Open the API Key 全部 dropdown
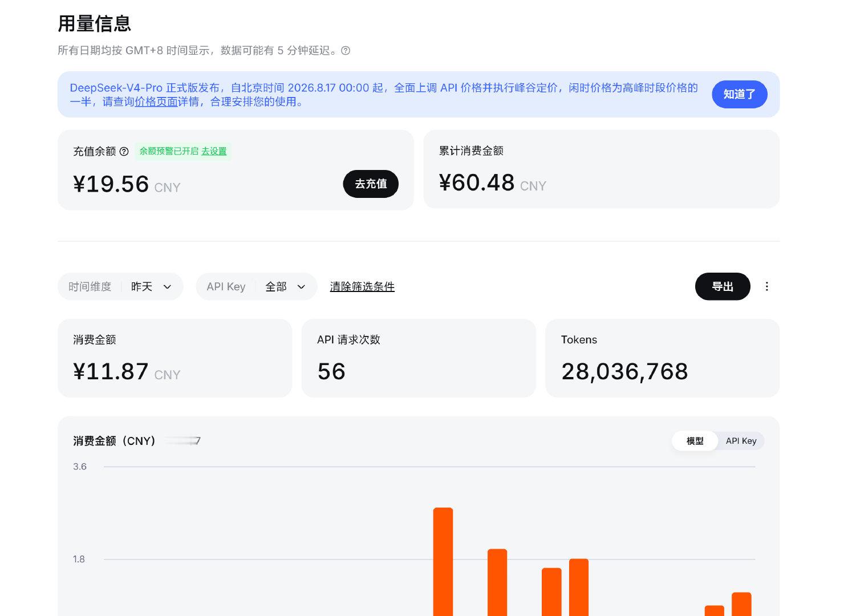 [256, 286]
